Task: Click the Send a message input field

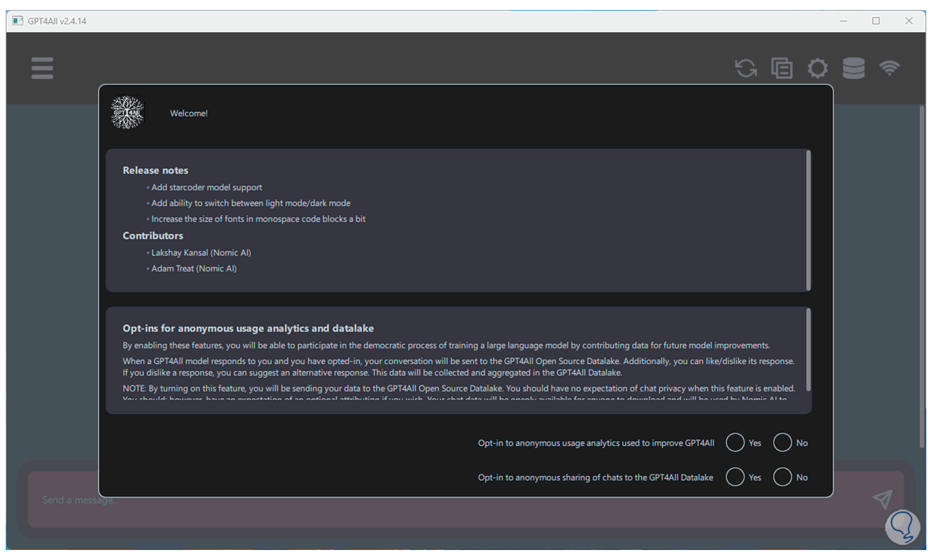Action: 466,499
